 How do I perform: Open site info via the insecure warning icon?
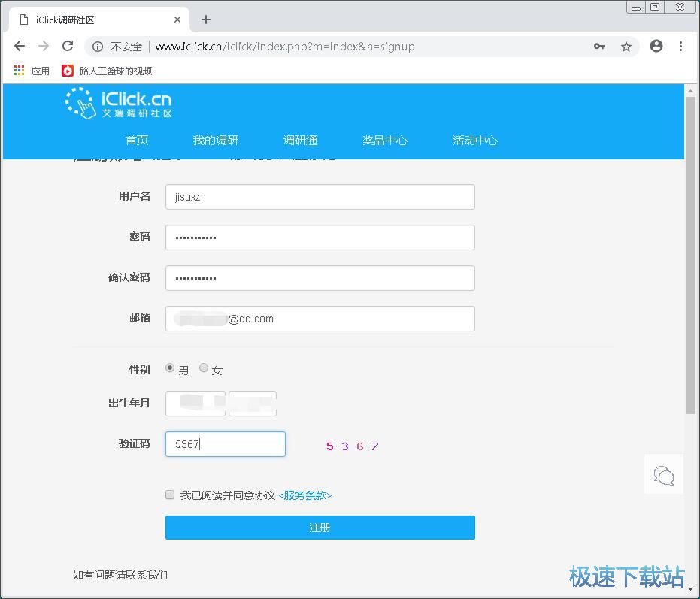pyautogui.click(x=98, y=47)
